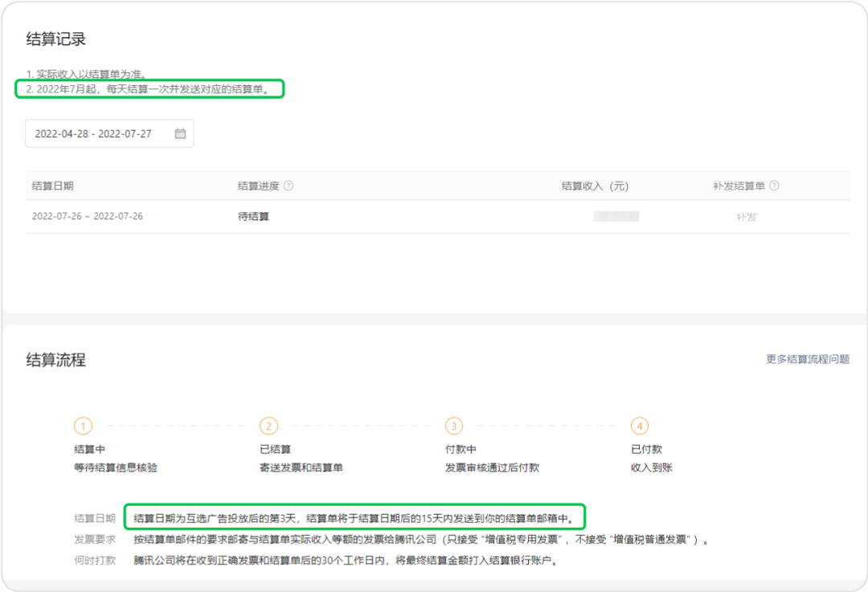
Task: Click the blurred settlement income value
Action: coord(616,216)
